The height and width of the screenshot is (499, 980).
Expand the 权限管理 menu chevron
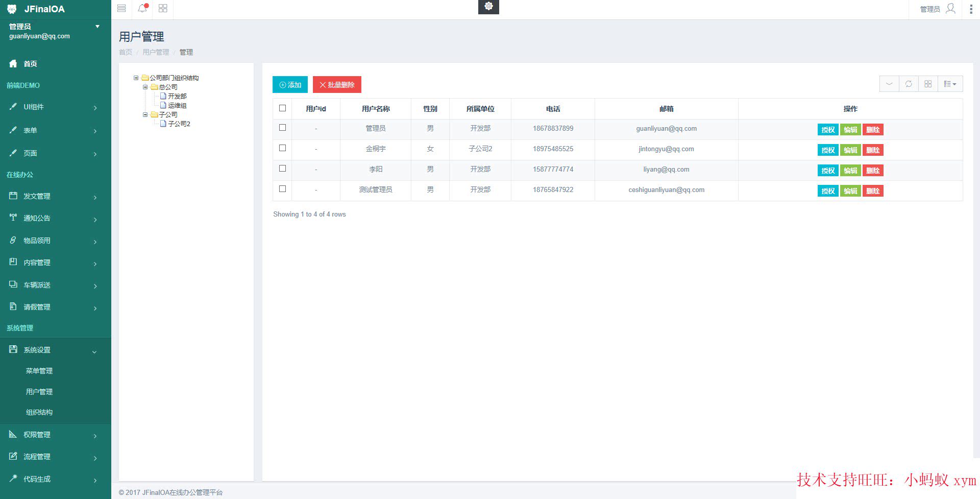(95, 436)
